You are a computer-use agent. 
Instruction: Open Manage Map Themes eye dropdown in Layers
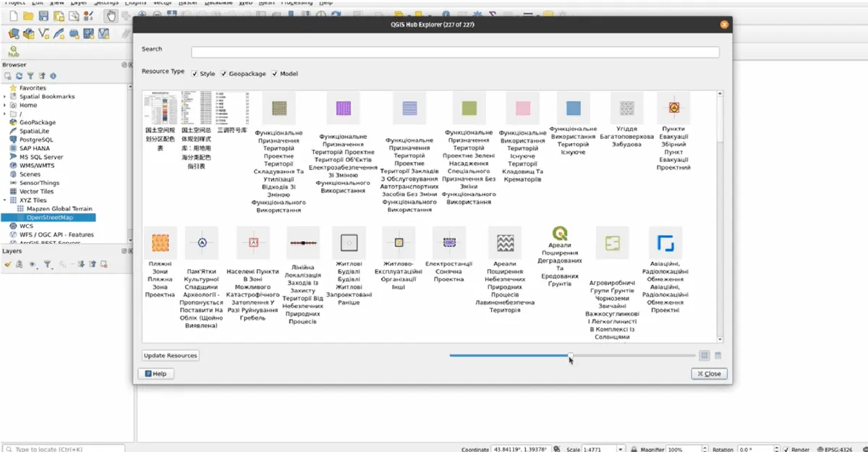tap(35, 265)
